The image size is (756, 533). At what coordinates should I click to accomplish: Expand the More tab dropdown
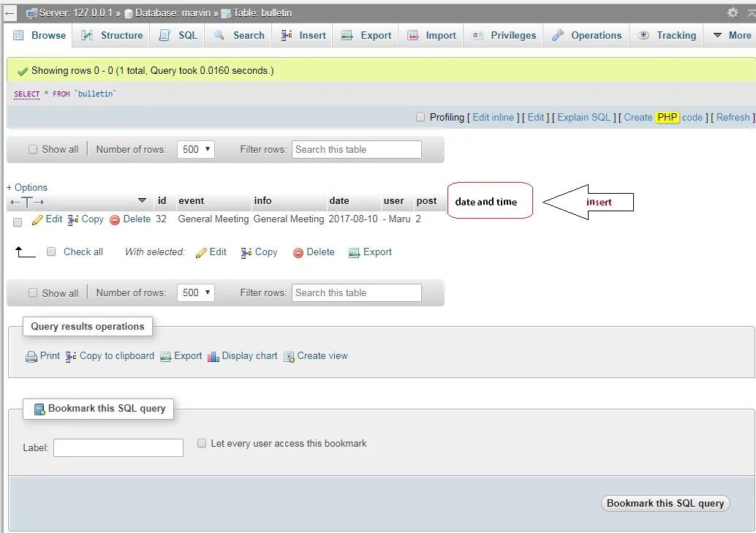[x=732, y=35]
